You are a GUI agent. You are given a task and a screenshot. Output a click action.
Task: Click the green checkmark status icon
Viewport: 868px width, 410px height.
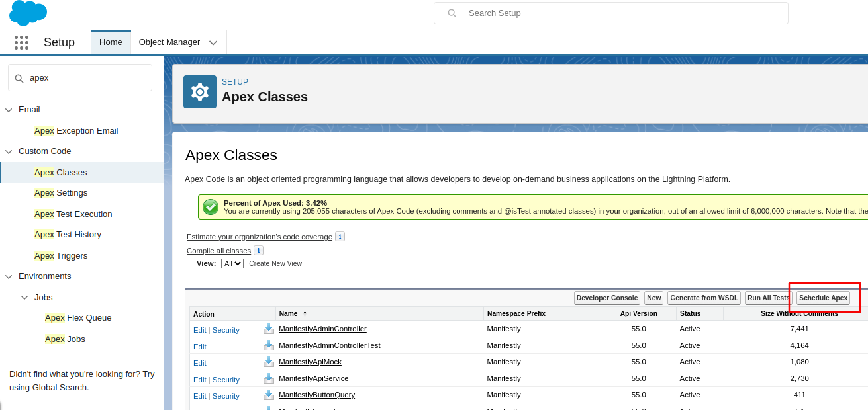click(211, 207)
